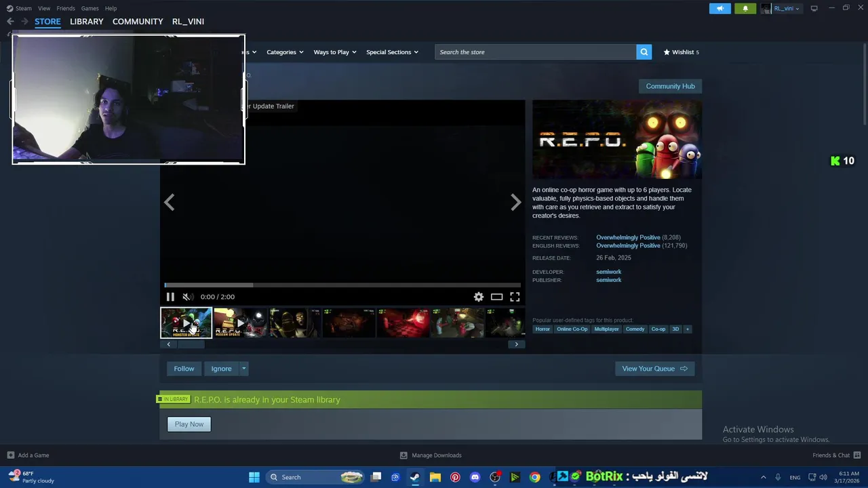Open the Friends menu
The image size is (868, 488).
tap(66, 8)
